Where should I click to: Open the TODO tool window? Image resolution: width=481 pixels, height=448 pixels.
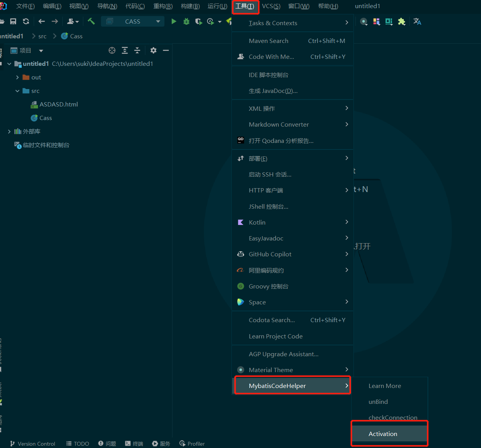(78, 444)
